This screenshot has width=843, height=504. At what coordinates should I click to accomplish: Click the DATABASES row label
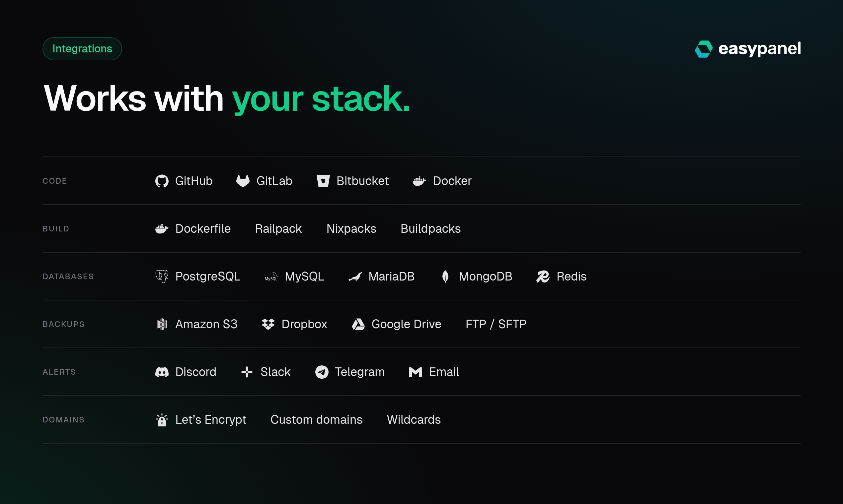(68, 277)
